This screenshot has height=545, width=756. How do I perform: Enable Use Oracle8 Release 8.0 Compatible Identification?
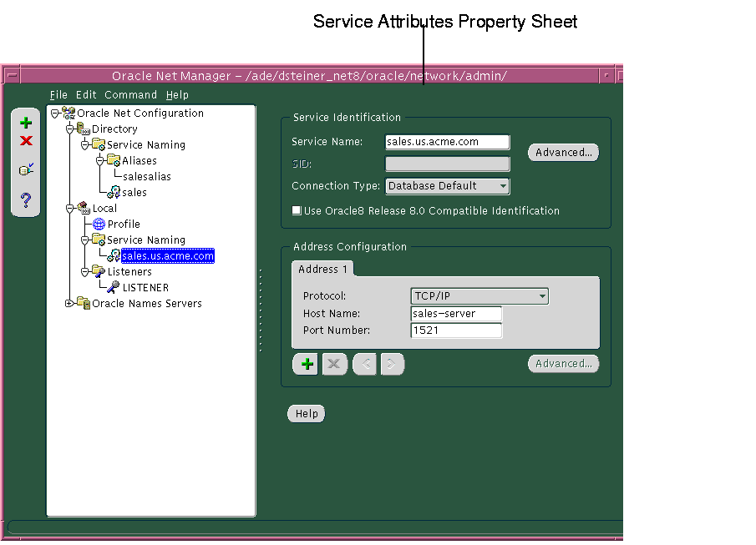pyautogui.click(x=297, y=211)
